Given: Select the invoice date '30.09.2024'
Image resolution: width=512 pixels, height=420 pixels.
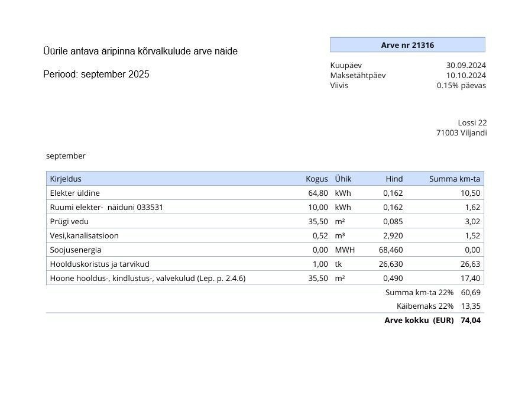Looking at the screenshot, I should pos(466,65).
